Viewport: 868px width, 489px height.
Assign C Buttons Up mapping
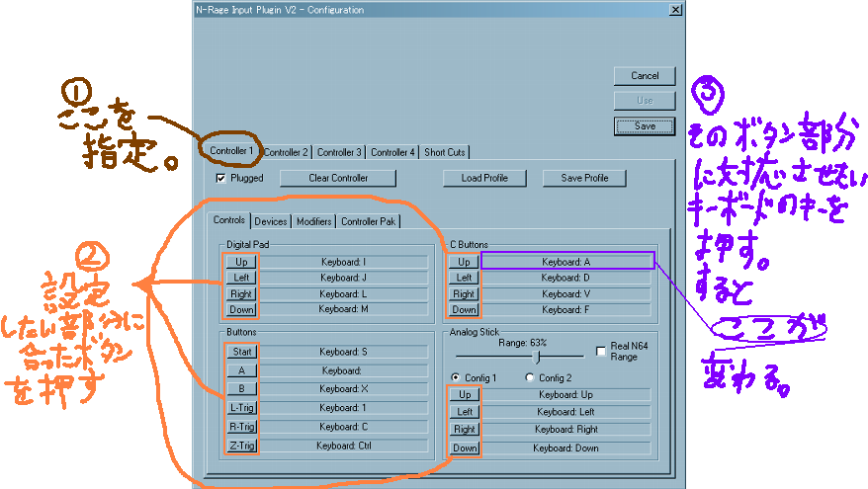464,262
